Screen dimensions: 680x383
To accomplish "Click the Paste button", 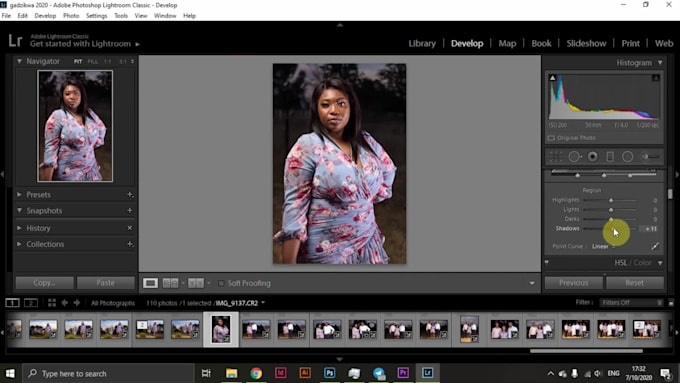I will pos(106,283).
